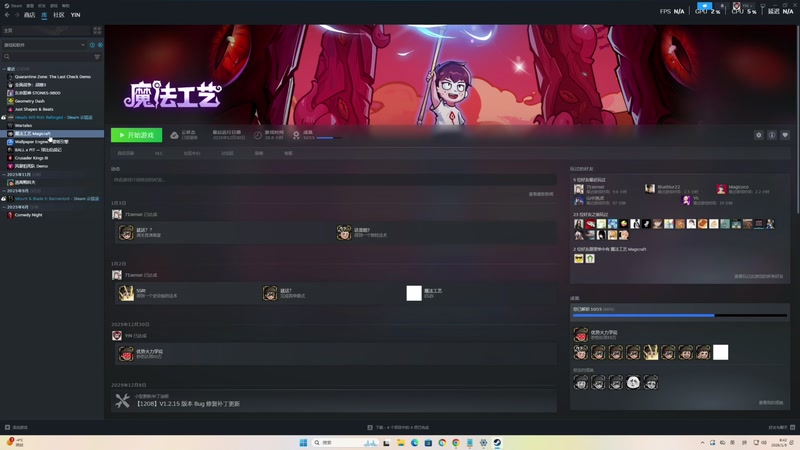Open game info icon
Viewport: 800px width, 450px height.
point(772,135)
